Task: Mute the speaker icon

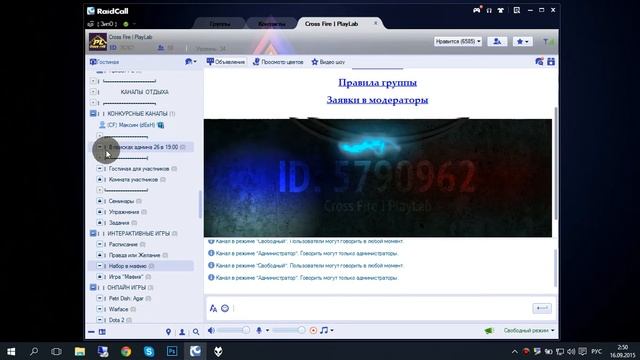Action: point(211,330)
